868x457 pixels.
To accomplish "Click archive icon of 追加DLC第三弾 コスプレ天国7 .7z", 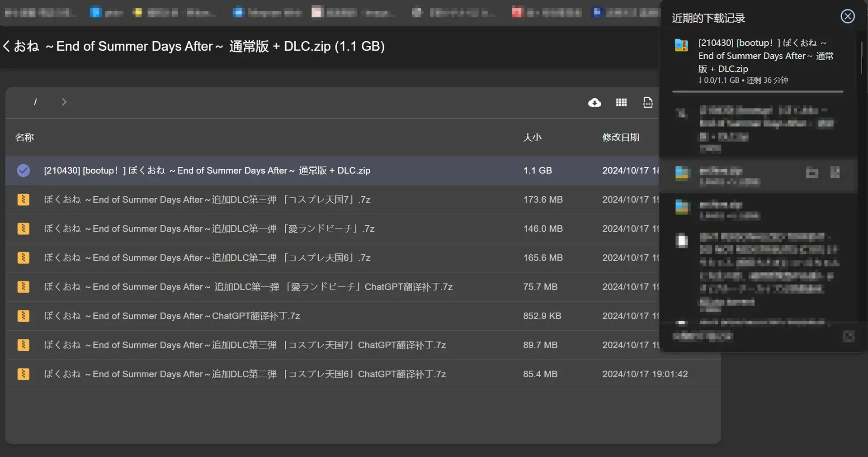I will (24, 200).
